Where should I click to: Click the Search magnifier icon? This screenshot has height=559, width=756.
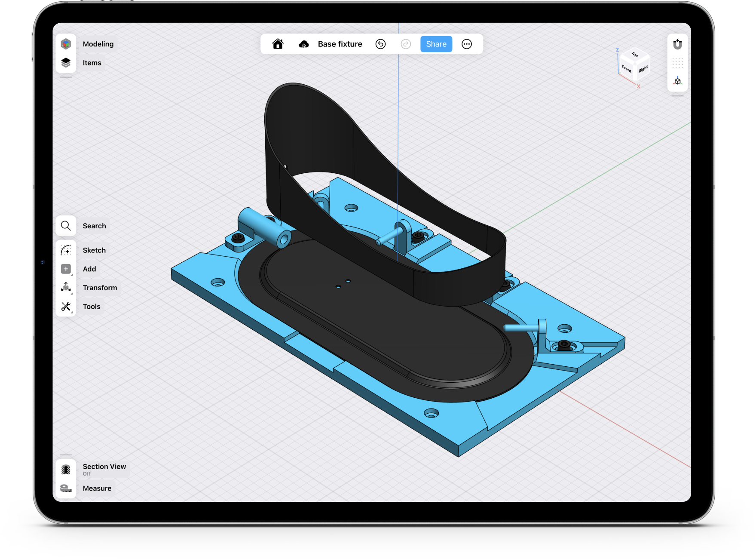[x=66, y=226]
